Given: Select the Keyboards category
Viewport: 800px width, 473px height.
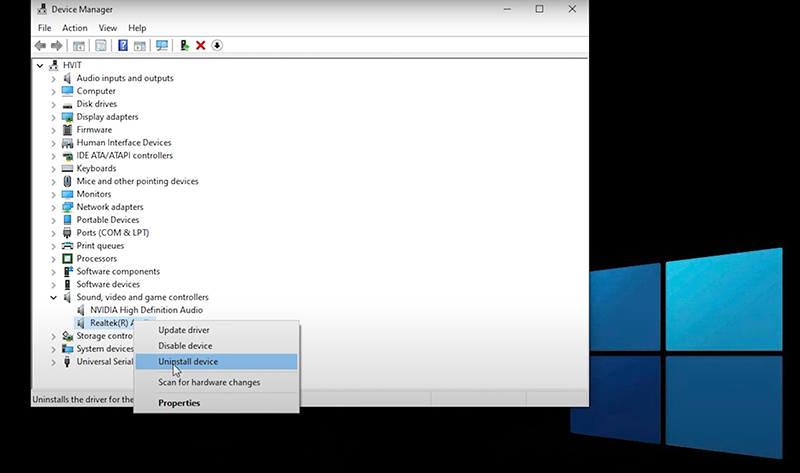Looking at the screenshot, I should (96, 168).
